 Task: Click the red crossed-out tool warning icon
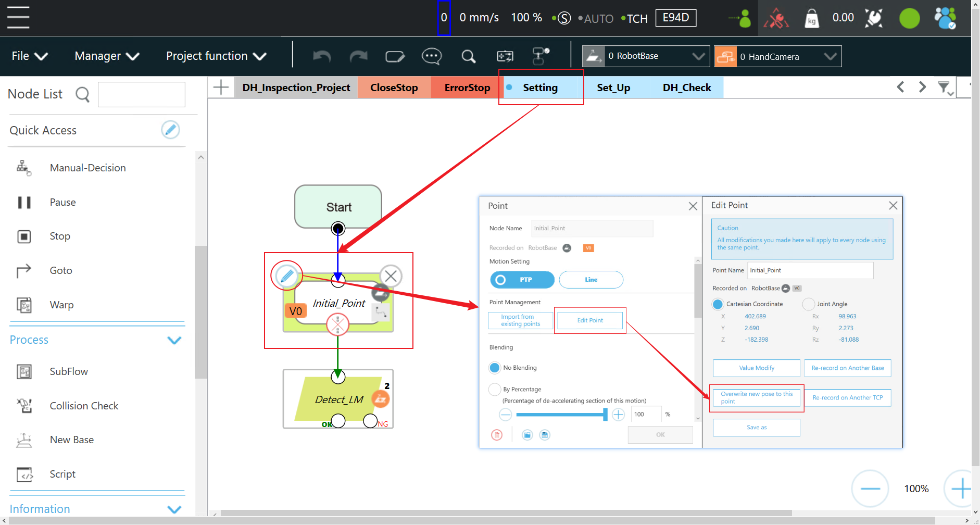tap(776, 18)
